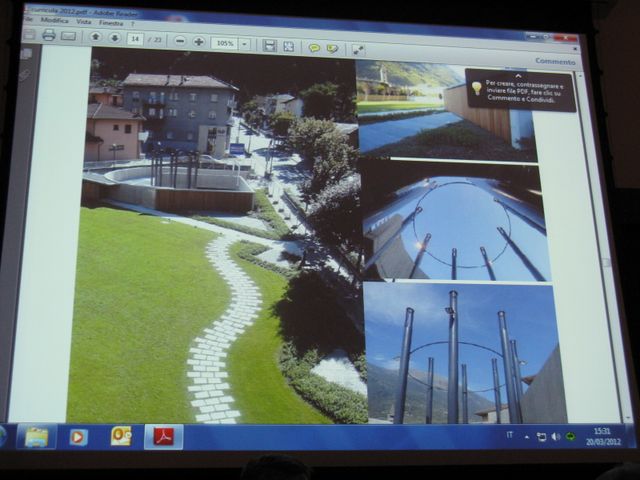The height and width of the screenshot is (480, 640).
Task: Open attachments paperclip in left pane
Action: pos(25,75)
